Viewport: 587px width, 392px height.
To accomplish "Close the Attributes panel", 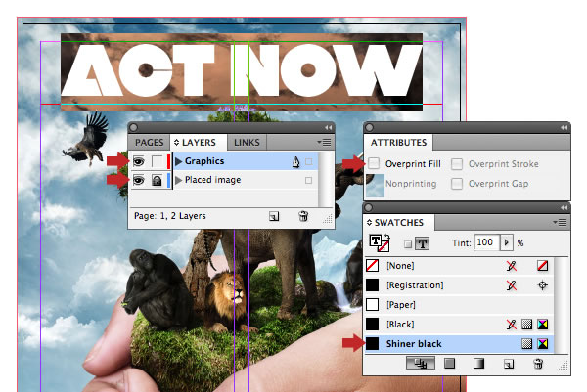I will tap(369, 127).
